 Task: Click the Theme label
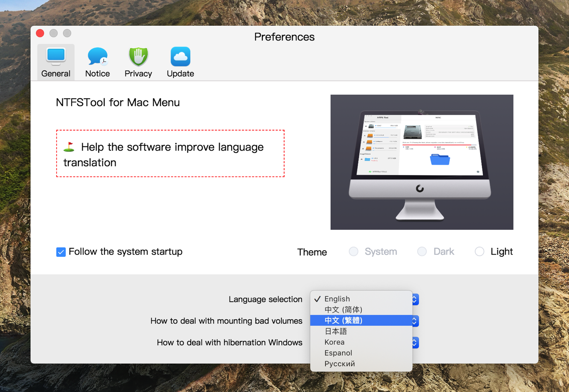tap(312, 252)
